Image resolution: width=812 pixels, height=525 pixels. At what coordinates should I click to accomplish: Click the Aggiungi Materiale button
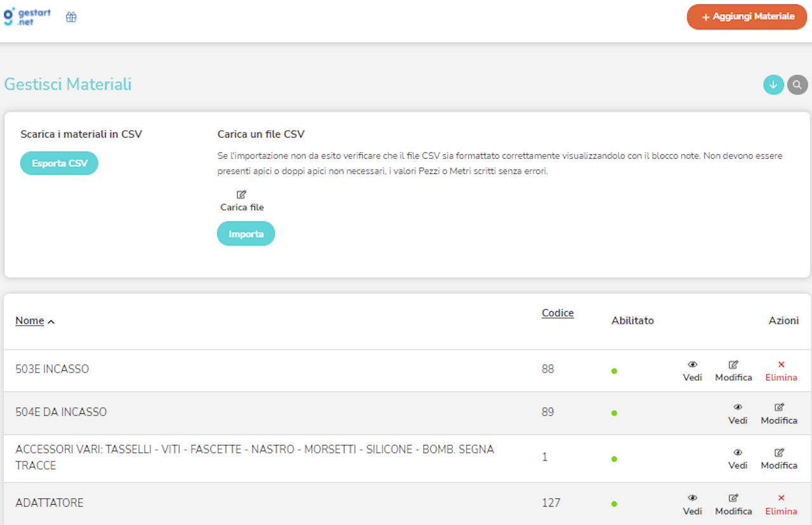747,17
